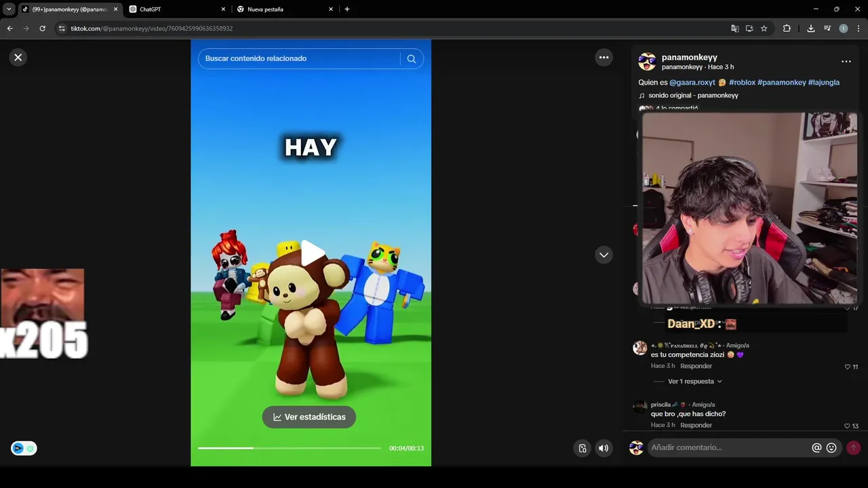
Task: Open media controls icon in toolbar
Action: click(827, 28)
